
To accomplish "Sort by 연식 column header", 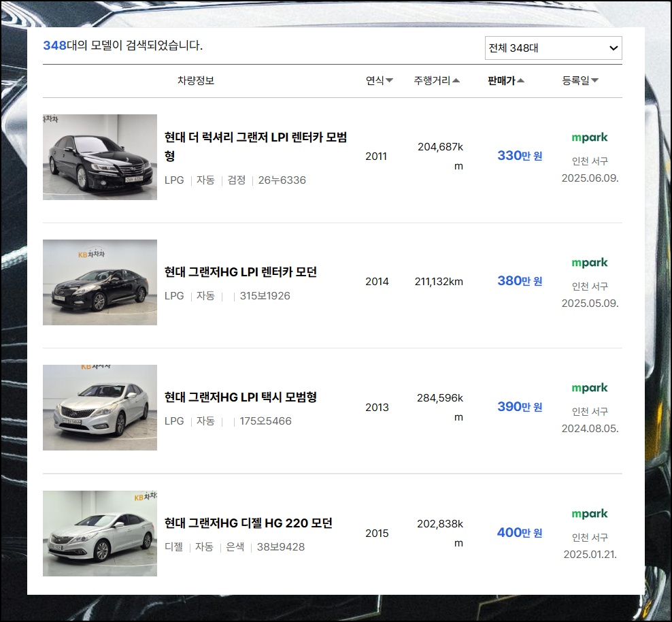I will pos(379,80).
